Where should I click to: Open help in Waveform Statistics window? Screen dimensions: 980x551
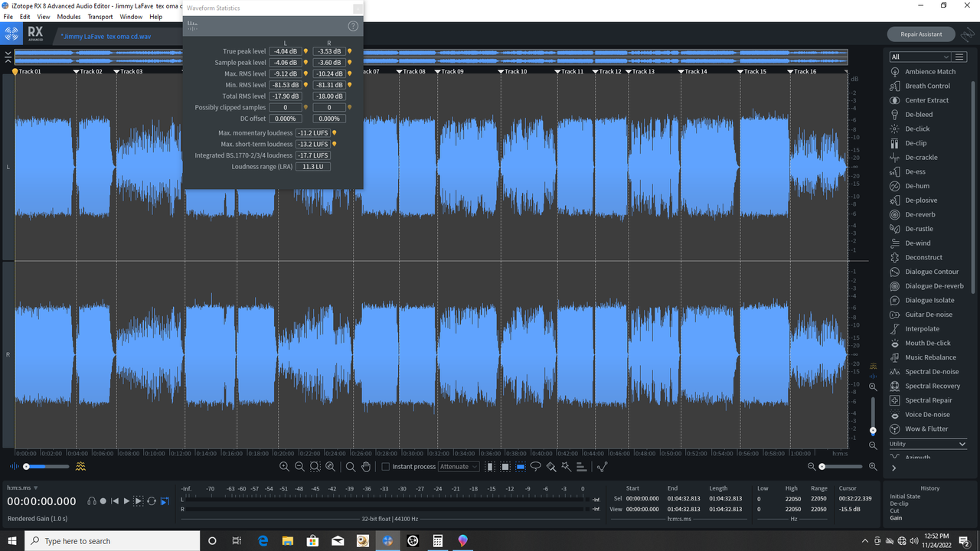click(x=353, y=26)
